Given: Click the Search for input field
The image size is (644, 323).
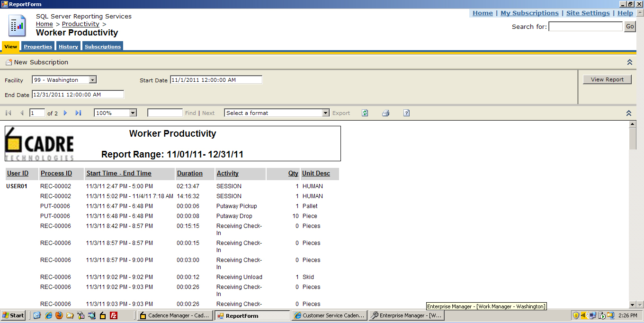Looking at the screenshot, I should (585, 26).
